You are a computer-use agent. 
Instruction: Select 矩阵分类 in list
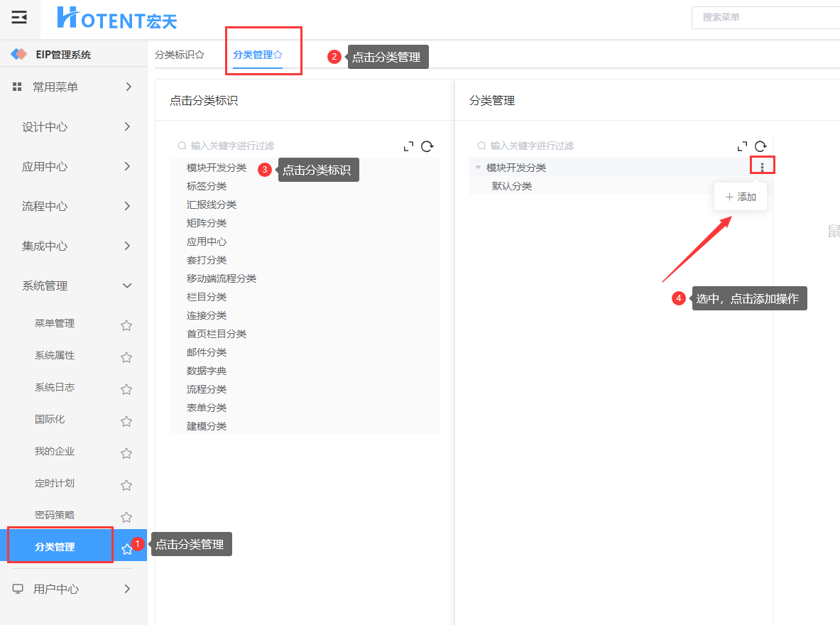(x=207, y=223)
